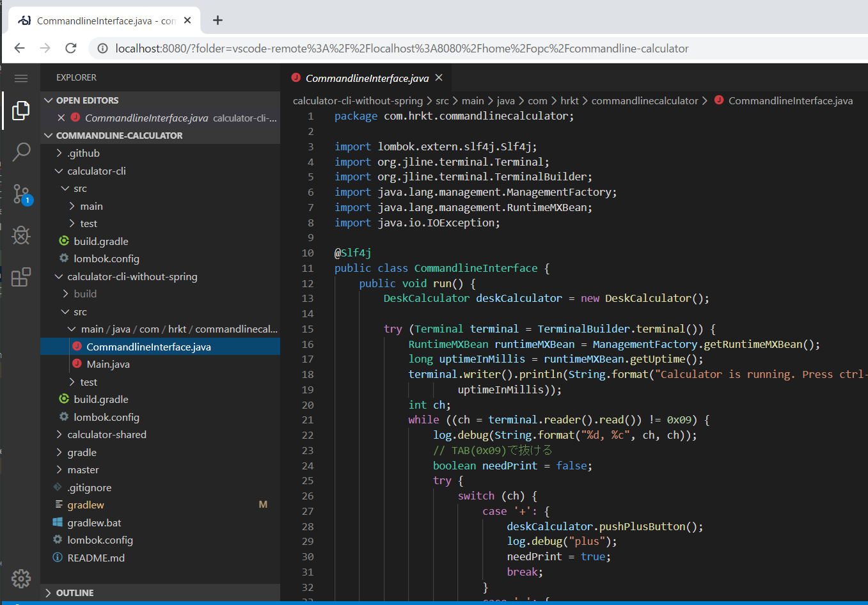
Task: Expand the OUTLINE section
Action: pyautogui.click(x=74, y=593)
